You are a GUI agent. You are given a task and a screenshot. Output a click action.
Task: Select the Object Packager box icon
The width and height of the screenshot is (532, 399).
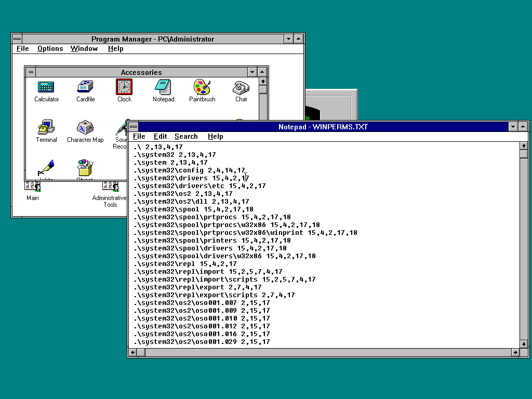click(x=85, y=168)
